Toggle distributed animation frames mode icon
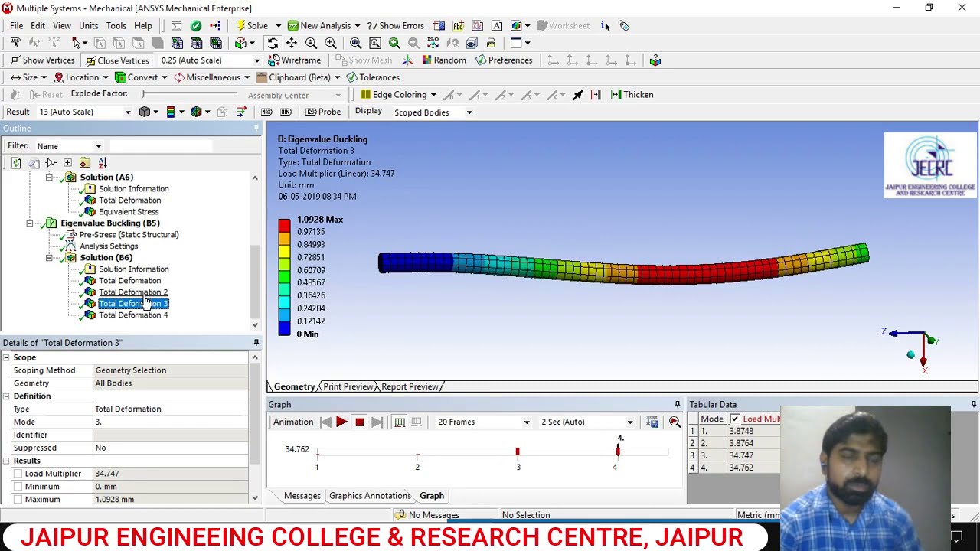This screenshot has height=551, width=980. 400,422
